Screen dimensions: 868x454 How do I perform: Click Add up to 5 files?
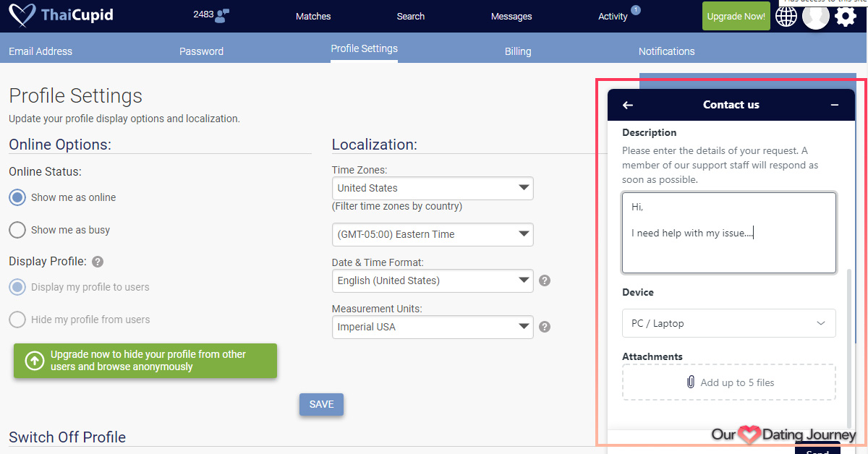click(729, 382)
